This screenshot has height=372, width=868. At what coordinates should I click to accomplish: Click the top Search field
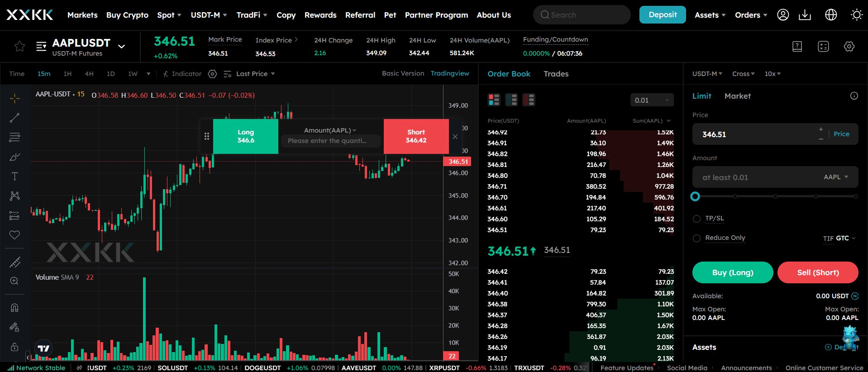pos(582,15)
